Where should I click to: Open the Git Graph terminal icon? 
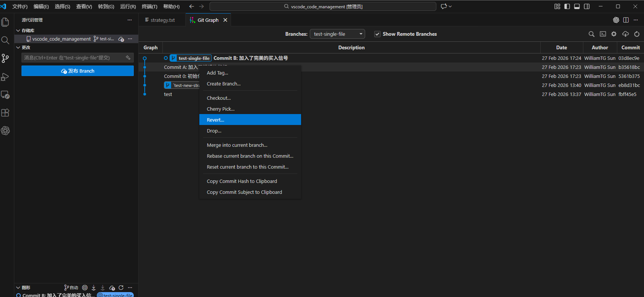point(603,34)
